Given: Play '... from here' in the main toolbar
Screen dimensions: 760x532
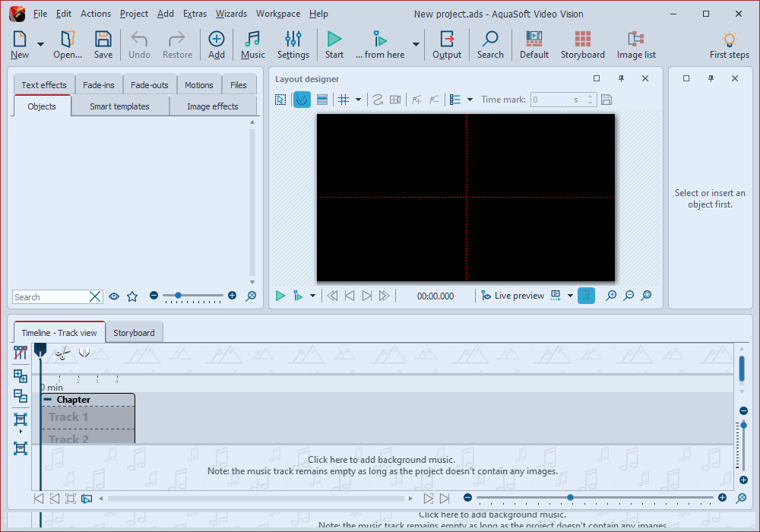Looking at the screenshot, I should pos(380,44).
